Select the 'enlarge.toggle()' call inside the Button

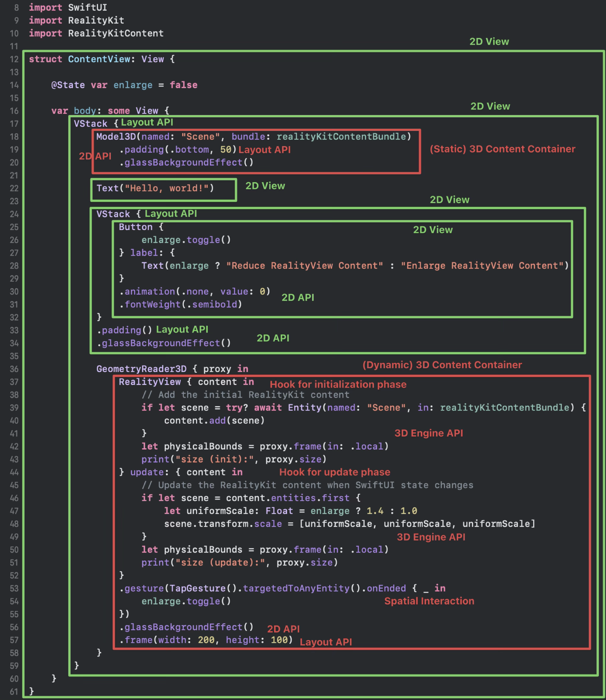pos(185,240)
